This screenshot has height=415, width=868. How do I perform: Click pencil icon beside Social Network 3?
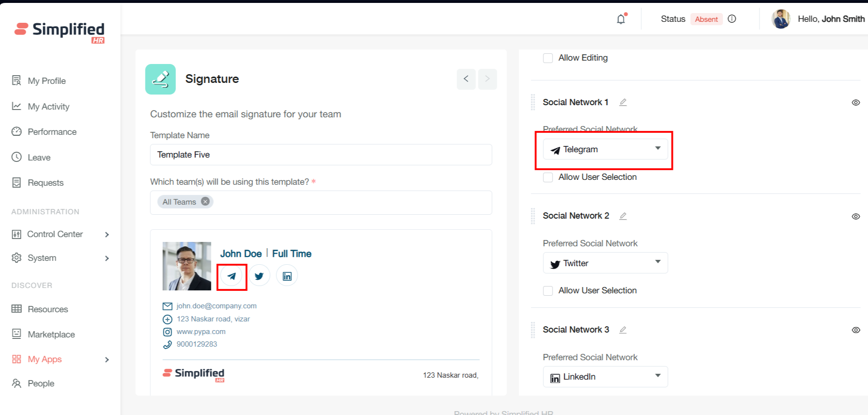(x=623, y=330)
